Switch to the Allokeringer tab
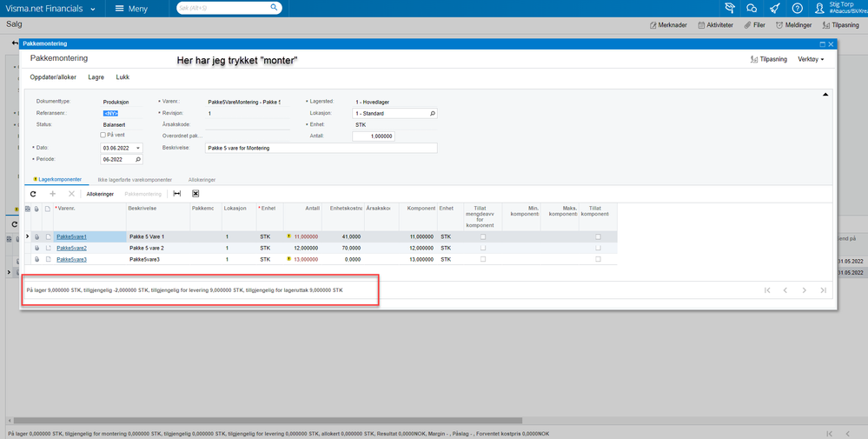Screen dimensions: 868x439 point(202,180)
